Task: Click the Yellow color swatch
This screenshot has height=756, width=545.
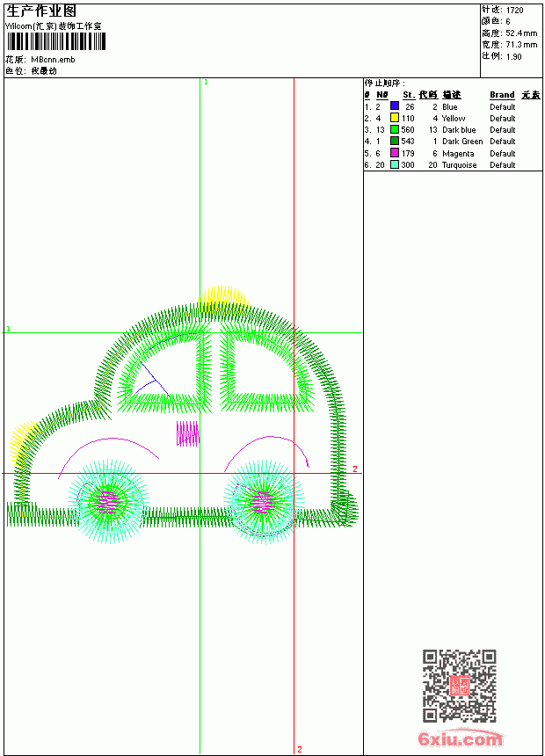Action: 395,118
